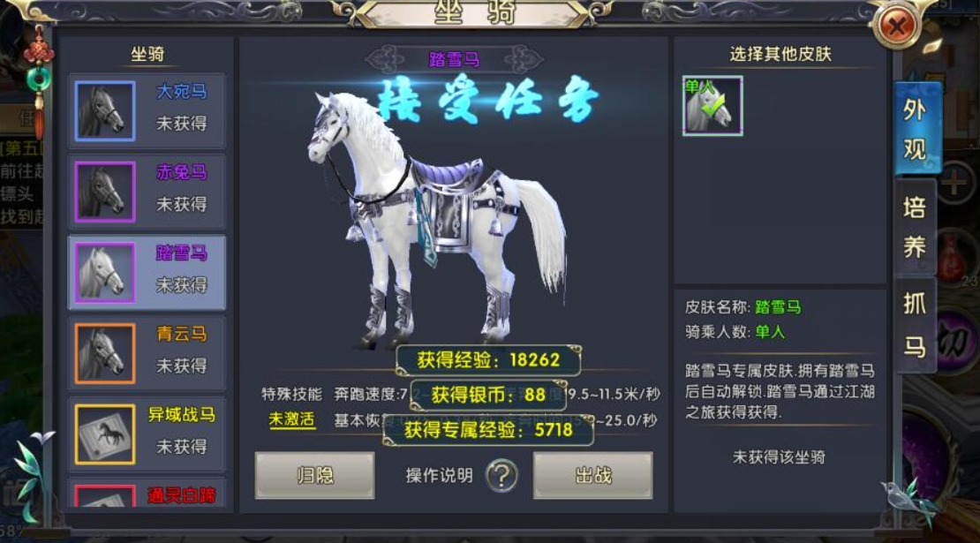Switch to the 外观 tab

pos(915,129)
